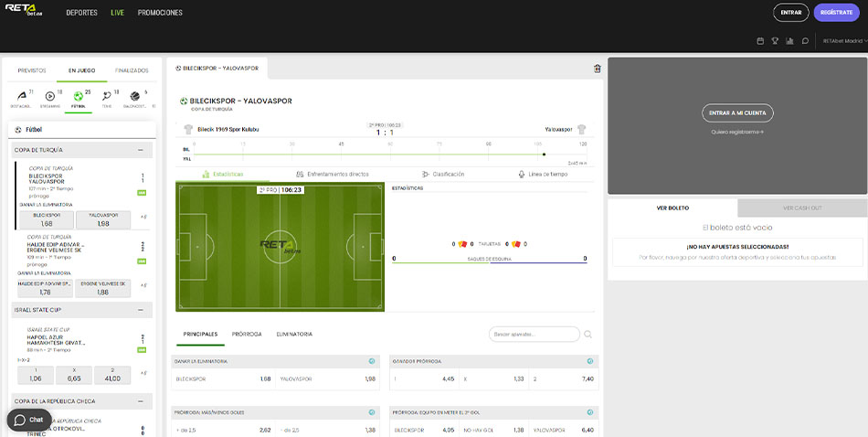Select the Destacados sport filter icon

[x=21, y=97]
